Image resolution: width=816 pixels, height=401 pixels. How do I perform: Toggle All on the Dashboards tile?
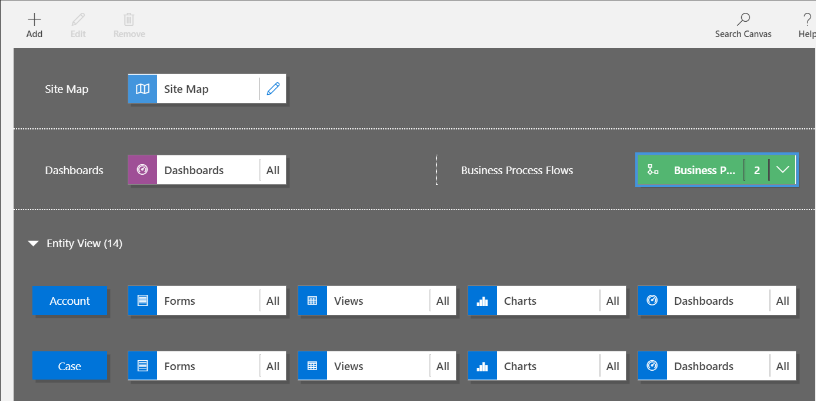[273, 170]
